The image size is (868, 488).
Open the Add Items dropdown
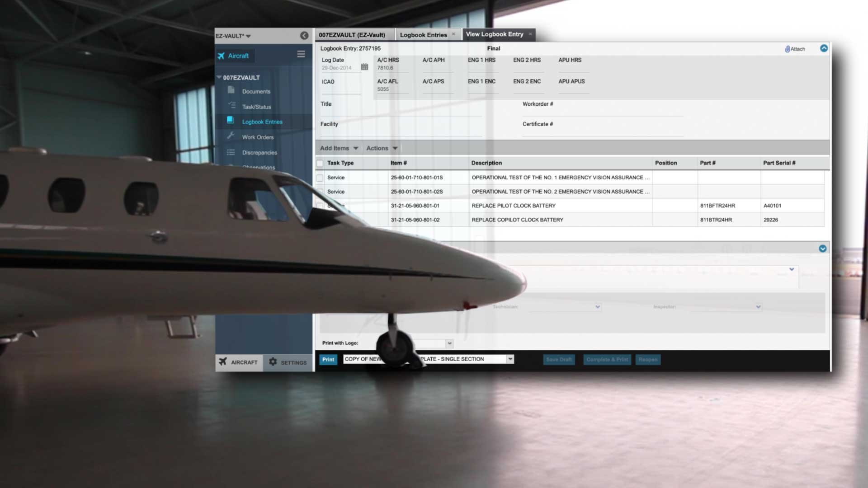[339, 148]
